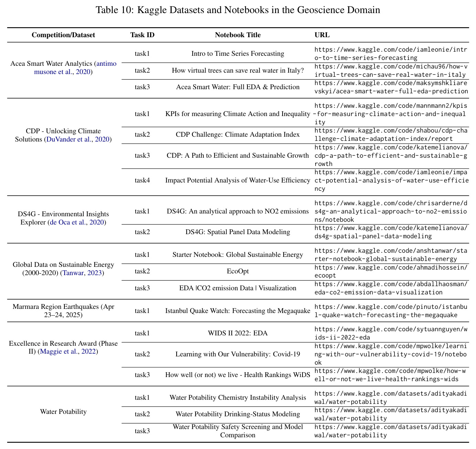476x449 pixels.
Task: Click the pinuto Istanbul quake watch URL
Action: pos(391,311)
